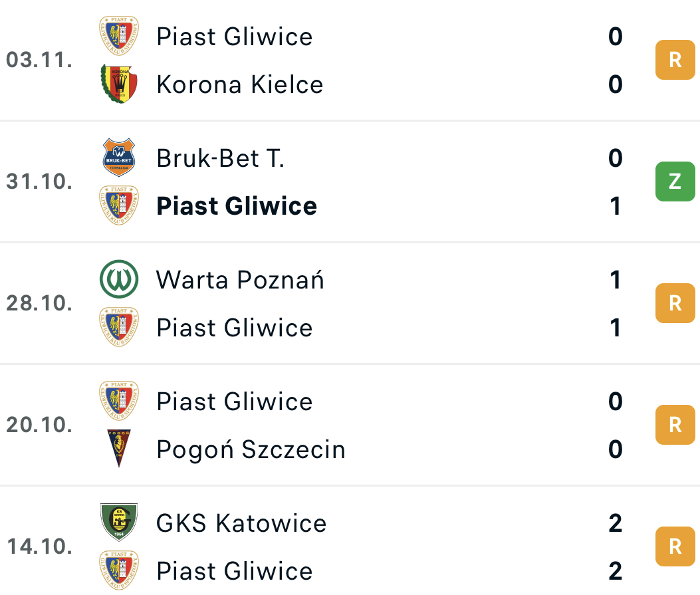Click the green Z win badge
The width and height of the screenshot is (700, 595).
point(675,181)
